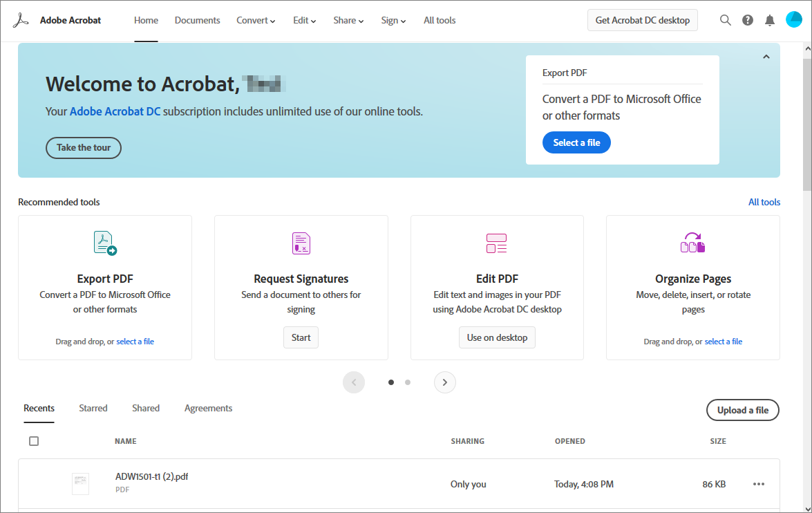The height and width of the screenshot is (513, 812).
Task: Switch to the Starred tab
Action: (93, 408)
